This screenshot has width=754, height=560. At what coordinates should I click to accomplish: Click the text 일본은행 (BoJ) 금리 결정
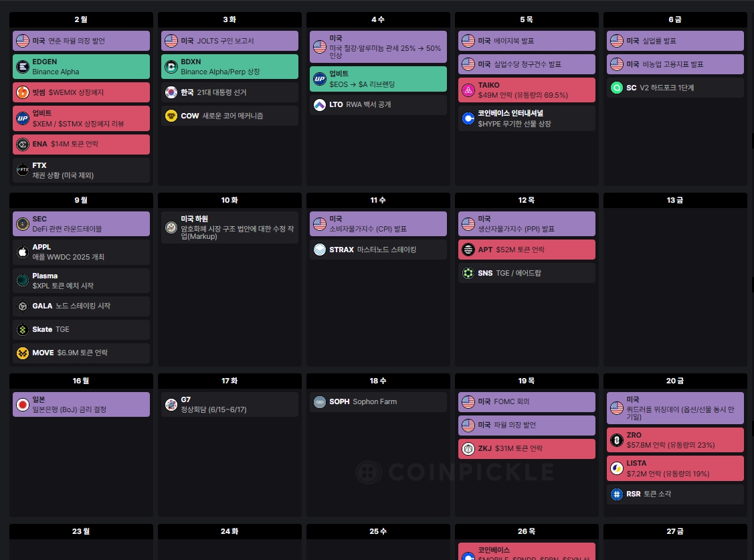click(x=70, y=410)
